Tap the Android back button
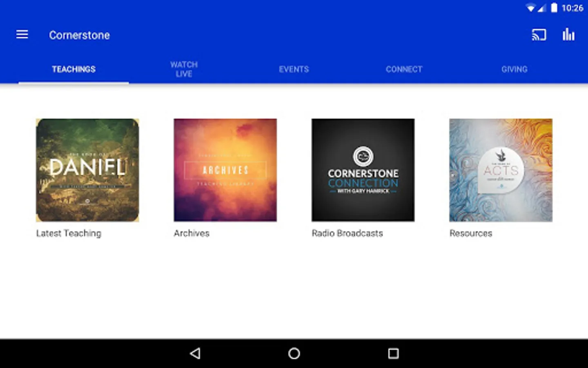 click(x=195, y=353)
